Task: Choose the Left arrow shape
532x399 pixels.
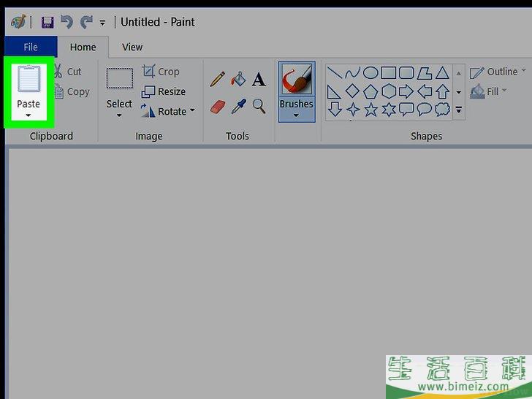Action: [425, 91]
